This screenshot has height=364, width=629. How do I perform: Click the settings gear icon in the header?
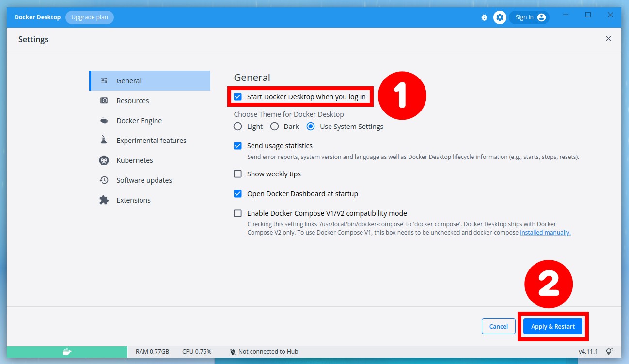[x=500, y=17]
